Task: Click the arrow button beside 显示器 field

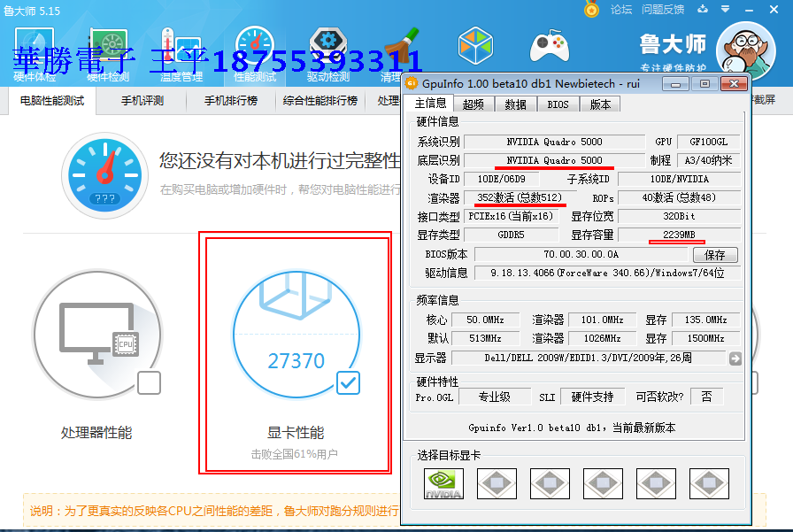Action: (x=735, y=359)
